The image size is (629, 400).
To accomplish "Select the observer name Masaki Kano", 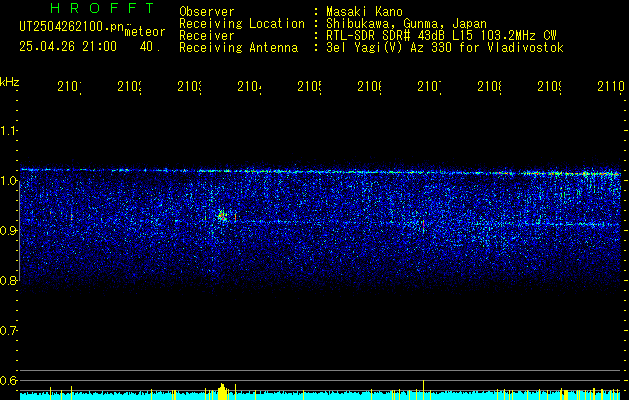I will (x=364, y=12).
